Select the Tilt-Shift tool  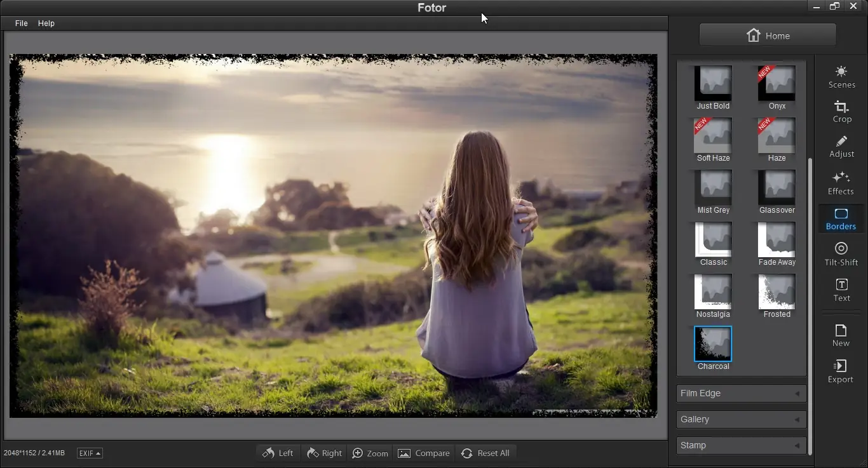tap(841, 253)
